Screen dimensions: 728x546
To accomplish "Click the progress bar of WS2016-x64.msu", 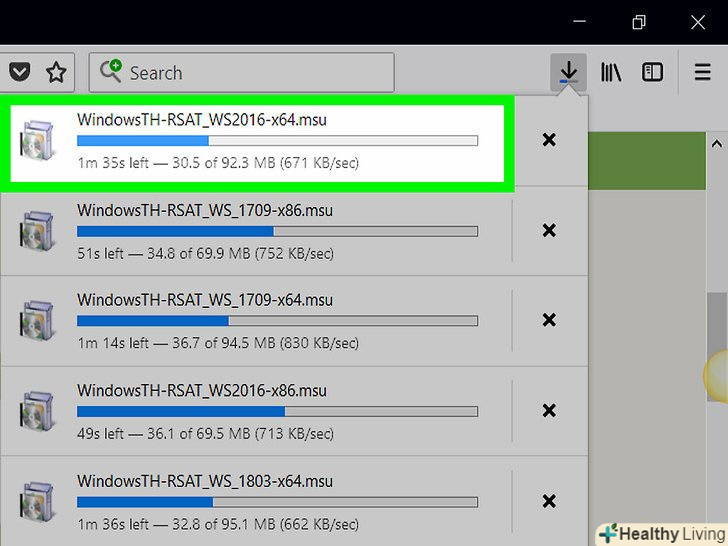I will tap(277, 141).
